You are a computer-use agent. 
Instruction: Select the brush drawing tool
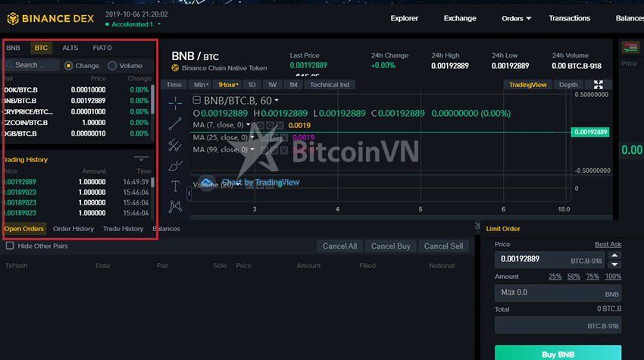point(175,166)
